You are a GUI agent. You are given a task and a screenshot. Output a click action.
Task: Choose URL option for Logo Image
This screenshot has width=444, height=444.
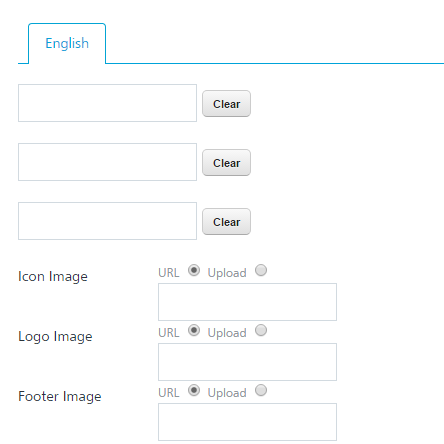tap(194, 330)
